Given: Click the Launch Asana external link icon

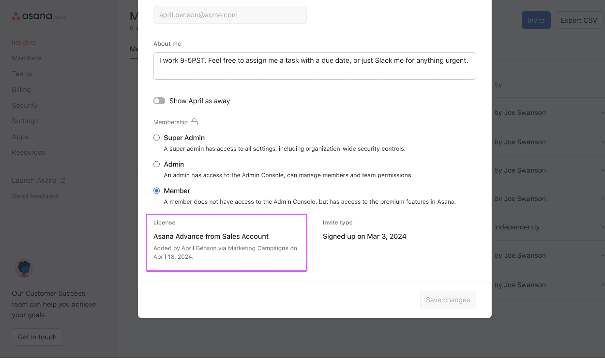Looking at the screenshot, I should coord(63,181).
